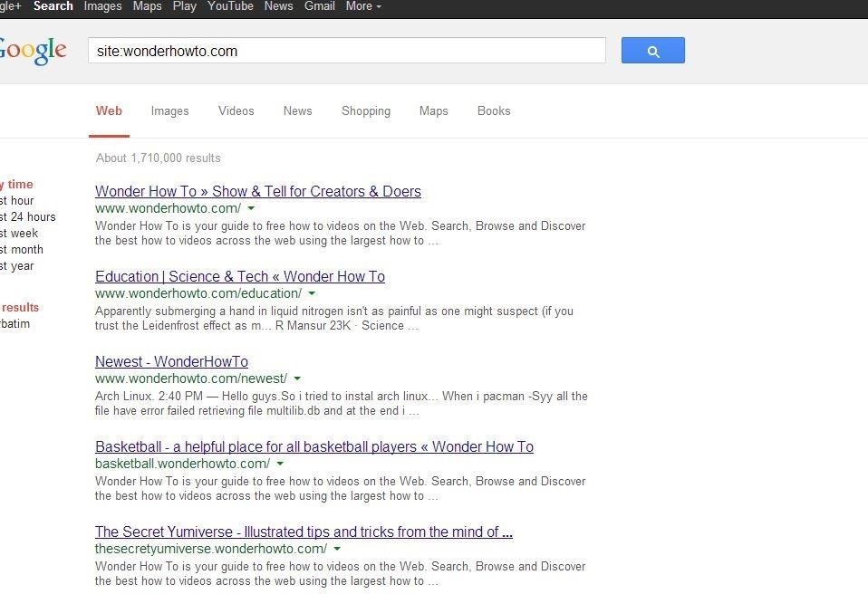Open the Basketball Wonder How To result

(314, 447)
